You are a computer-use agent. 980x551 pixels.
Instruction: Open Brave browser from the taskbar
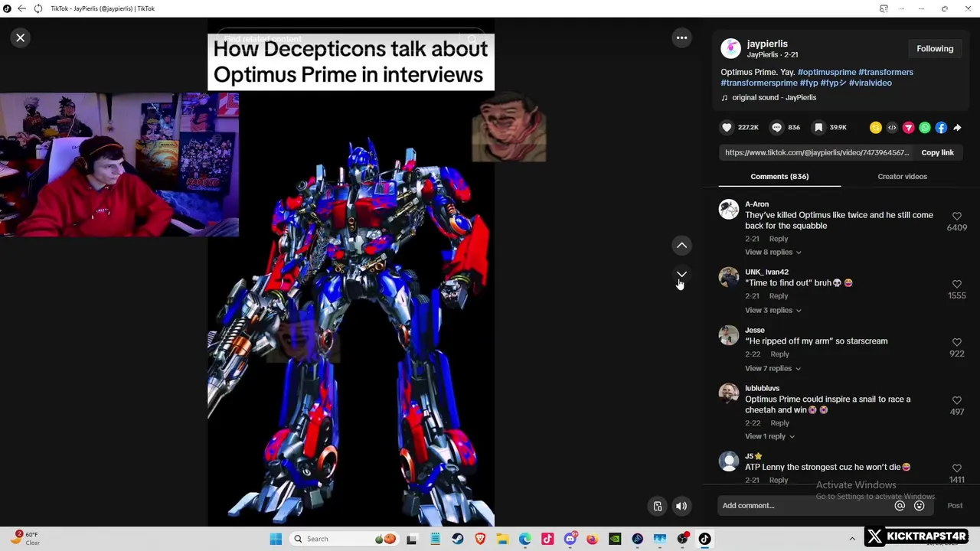point(480,539)
